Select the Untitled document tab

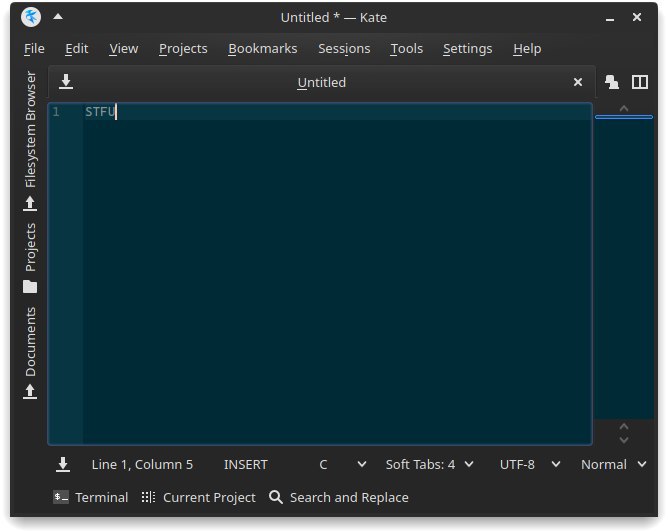pos(322,82)
